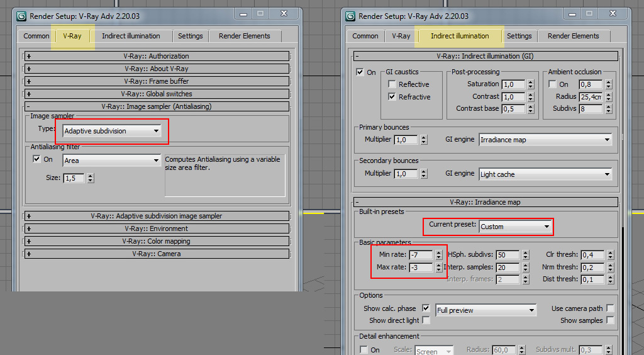Adjust the Ambient occlusion Subdivs spinner

click(x=609, y=109)
